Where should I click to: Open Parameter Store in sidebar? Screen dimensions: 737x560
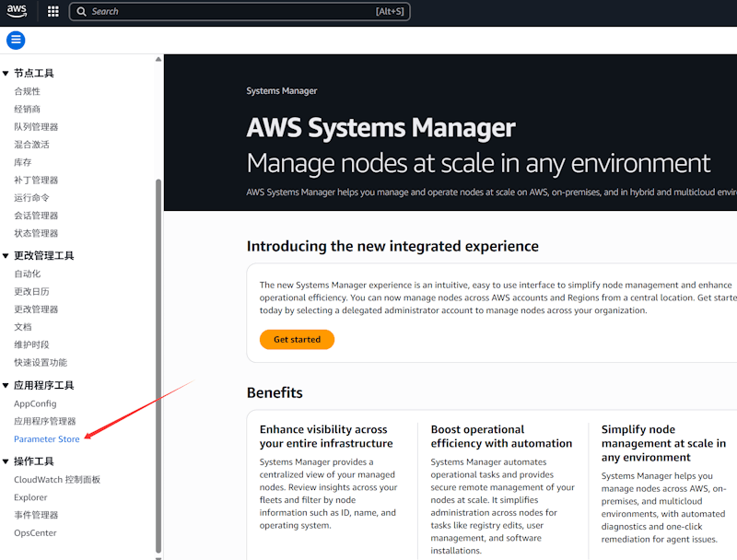(47, 439)
